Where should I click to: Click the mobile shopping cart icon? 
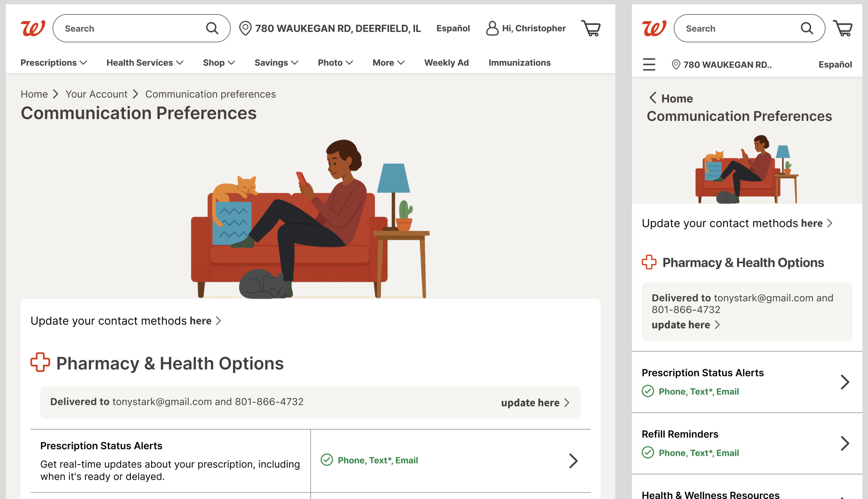click(843, 28)
